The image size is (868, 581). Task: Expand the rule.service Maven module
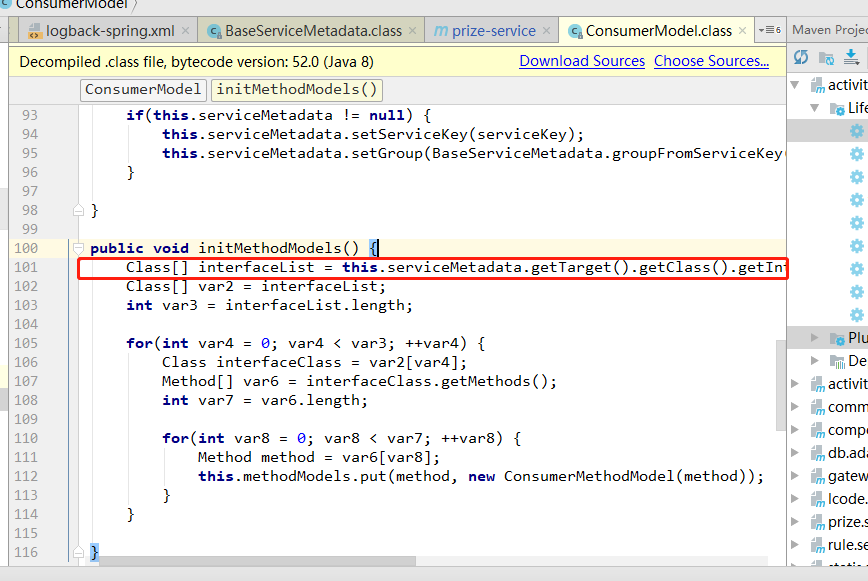[x=795, y=544]
